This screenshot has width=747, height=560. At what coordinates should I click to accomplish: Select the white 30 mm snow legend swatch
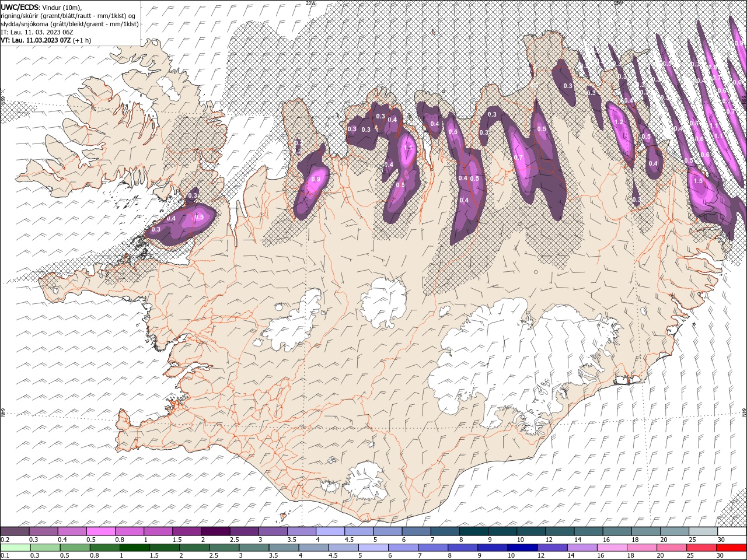click(x=731, y=531)
